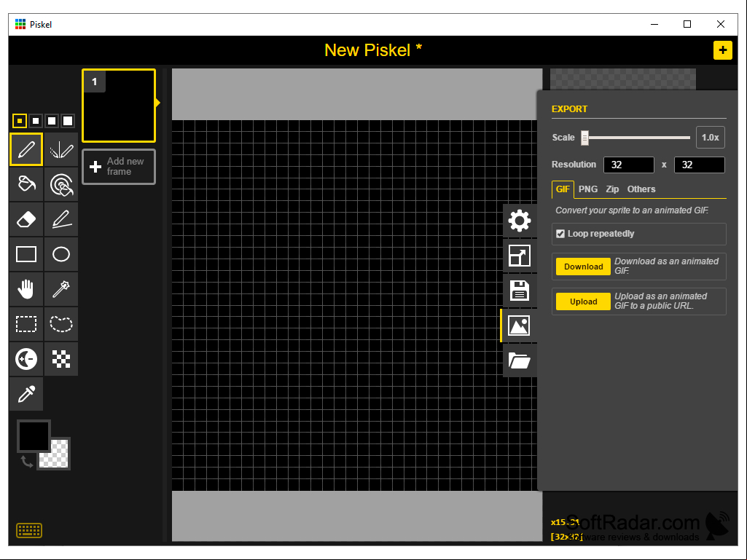
Task: Select frame 1 thumbnail
Action: point(119,106)
